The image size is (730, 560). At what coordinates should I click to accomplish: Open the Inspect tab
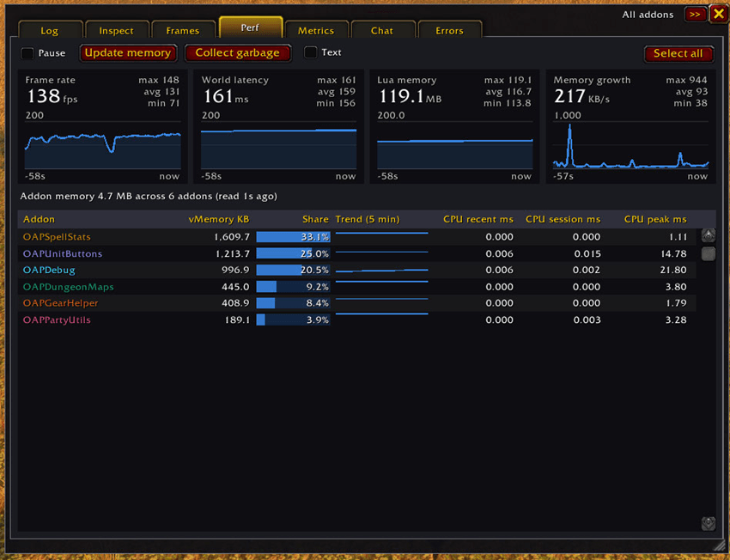117,30
